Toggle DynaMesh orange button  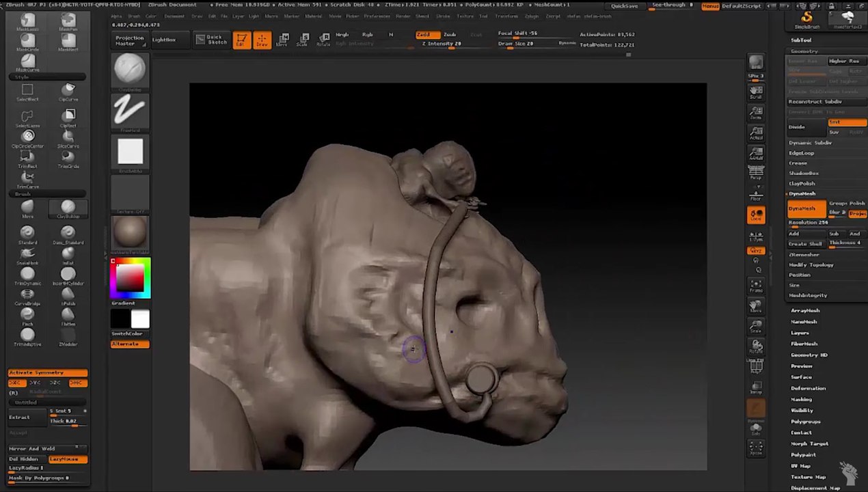(805, 208)
